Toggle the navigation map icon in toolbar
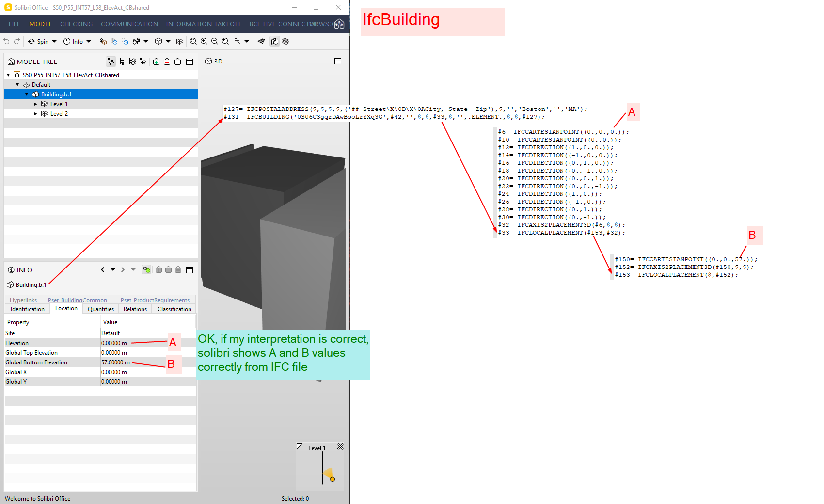 [275, 42]
